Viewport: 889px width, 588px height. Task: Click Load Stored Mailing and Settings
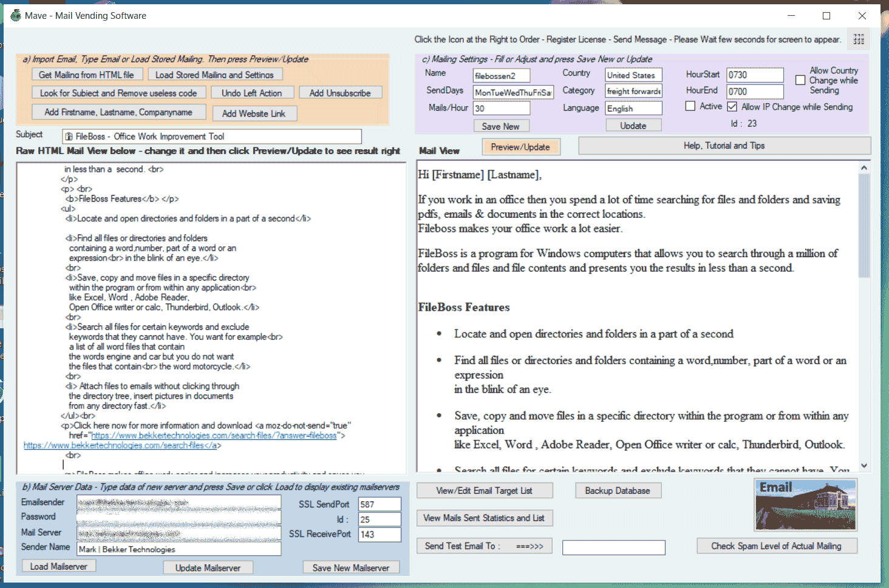click(x=214, y=75)
